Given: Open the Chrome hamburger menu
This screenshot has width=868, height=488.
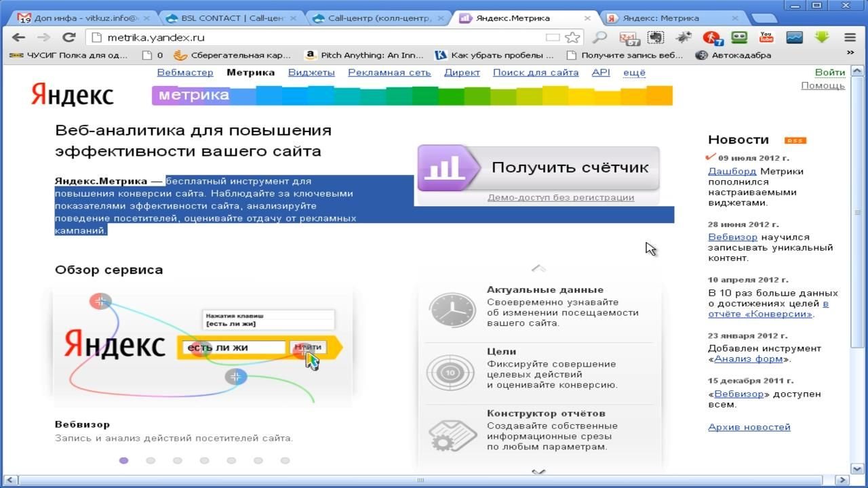Looking at the screenshot, I should tap(850, 37).
